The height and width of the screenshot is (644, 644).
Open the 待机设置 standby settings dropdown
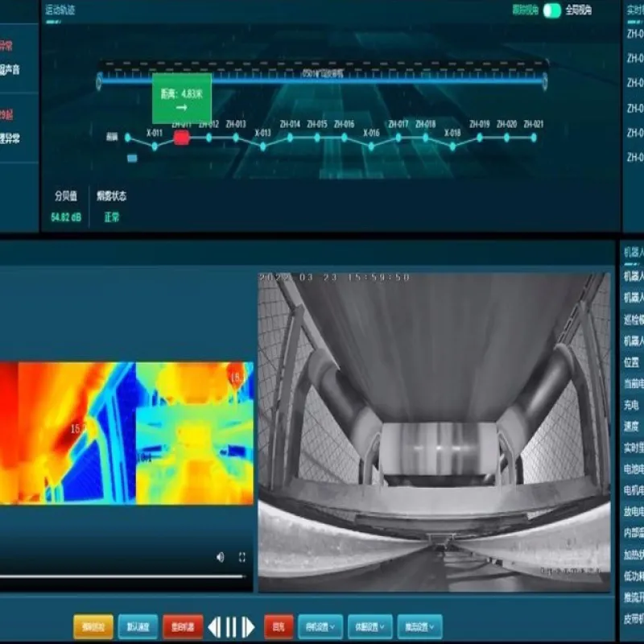click(320, 627)
